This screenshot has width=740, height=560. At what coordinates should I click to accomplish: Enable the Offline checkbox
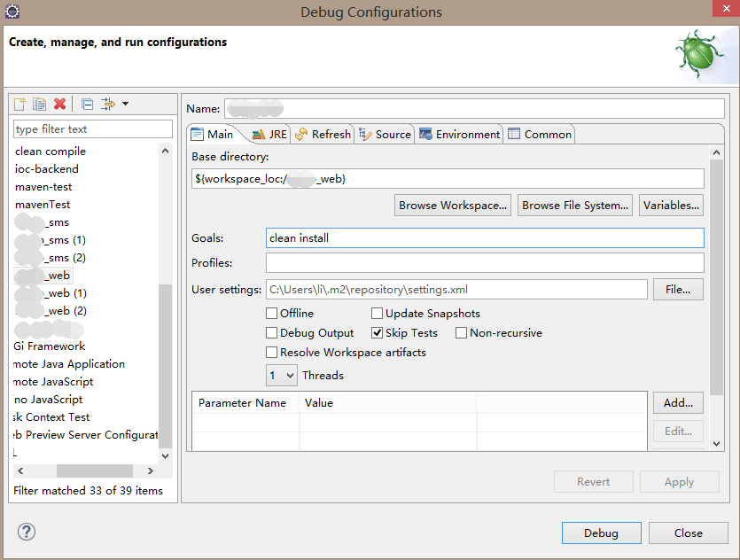tap(271, 314)
